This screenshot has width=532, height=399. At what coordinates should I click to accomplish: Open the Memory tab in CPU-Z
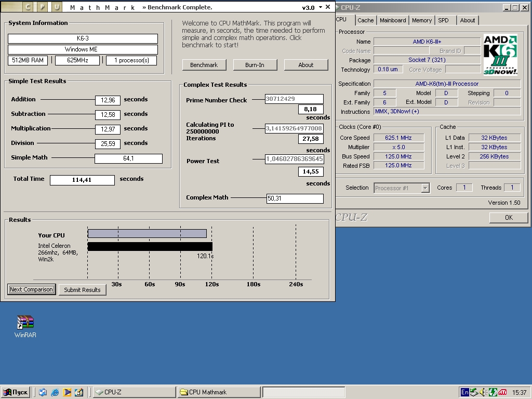[422, 20]
